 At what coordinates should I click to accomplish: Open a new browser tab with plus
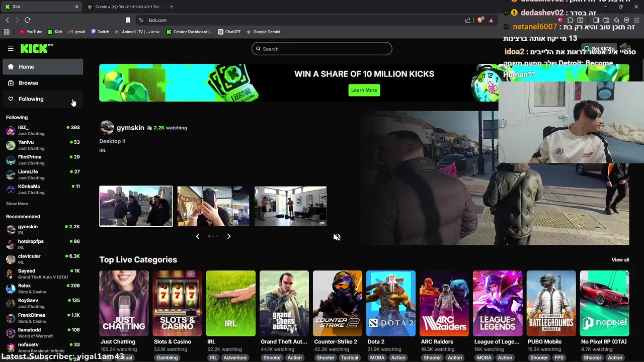(172, 7)
